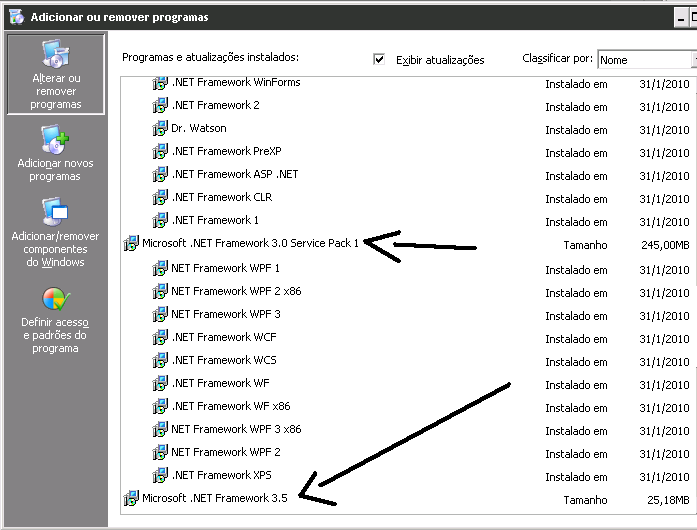Click icon beside .NET Framework WF
Image resolution: width=697 pixels, height=530 pixels.
pos(160,383)
